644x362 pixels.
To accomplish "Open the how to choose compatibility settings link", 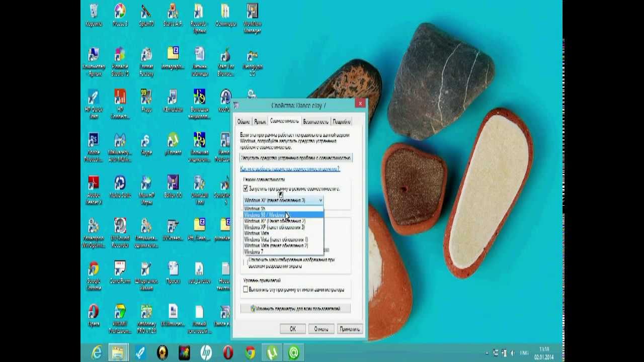I will (290, 169).
